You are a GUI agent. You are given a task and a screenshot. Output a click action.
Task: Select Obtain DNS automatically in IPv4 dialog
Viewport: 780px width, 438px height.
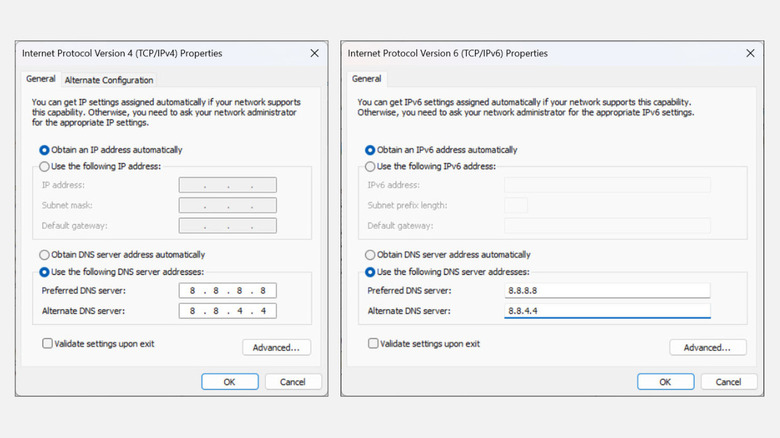(45, 255)
